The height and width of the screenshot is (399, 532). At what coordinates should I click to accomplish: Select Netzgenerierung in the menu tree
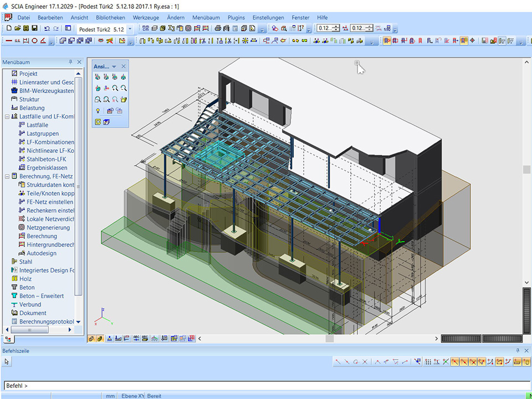pyautogui.click(x=48, y=228)
